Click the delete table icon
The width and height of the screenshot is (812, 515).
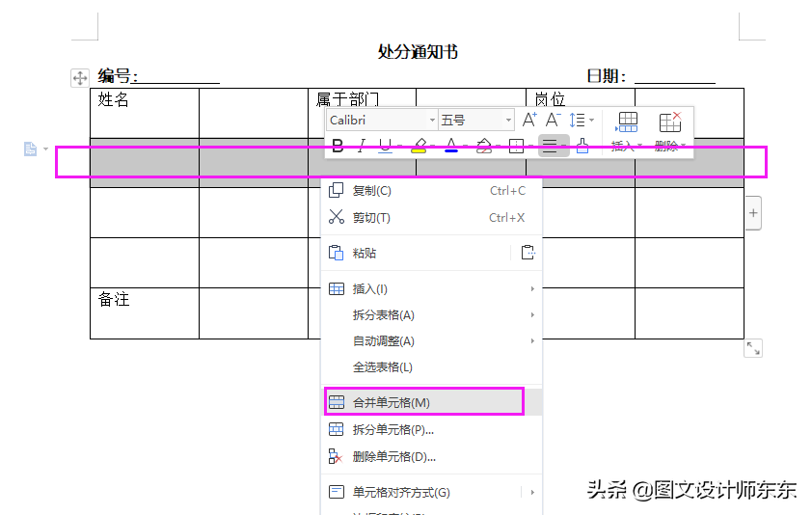coord(670,122)
